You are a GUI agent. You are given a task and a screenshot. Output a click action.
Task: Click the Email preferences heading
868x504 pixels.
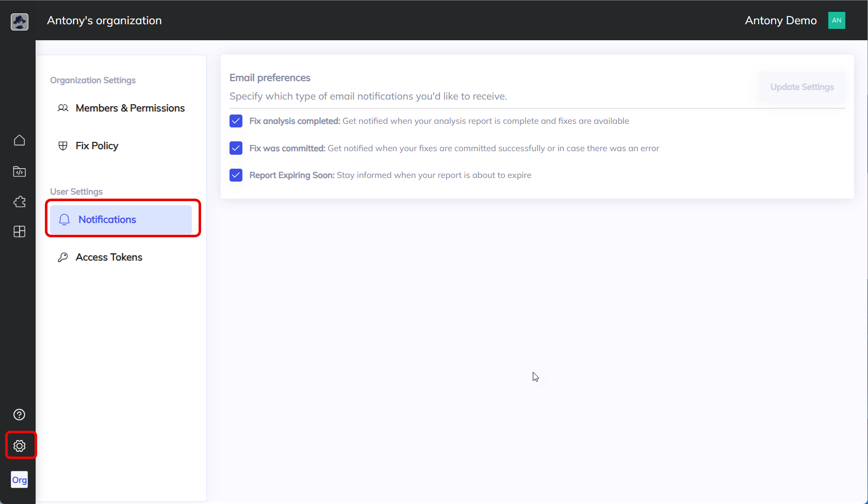click(270, 78)
